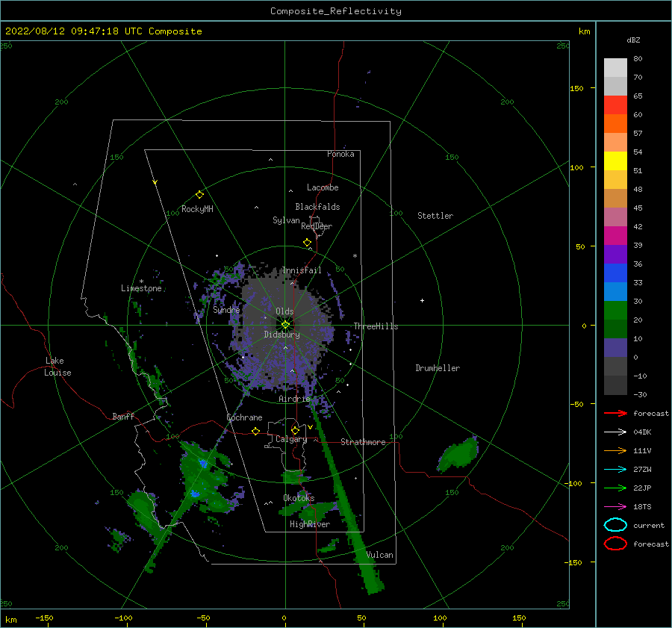Click the dBZ legend heading

633,40
